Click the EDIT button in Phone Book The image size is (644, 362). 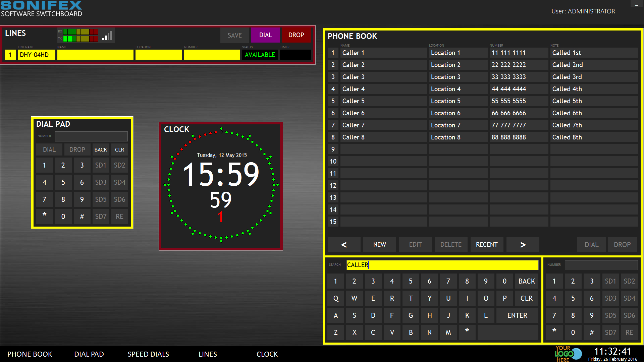tap(415, 244)
